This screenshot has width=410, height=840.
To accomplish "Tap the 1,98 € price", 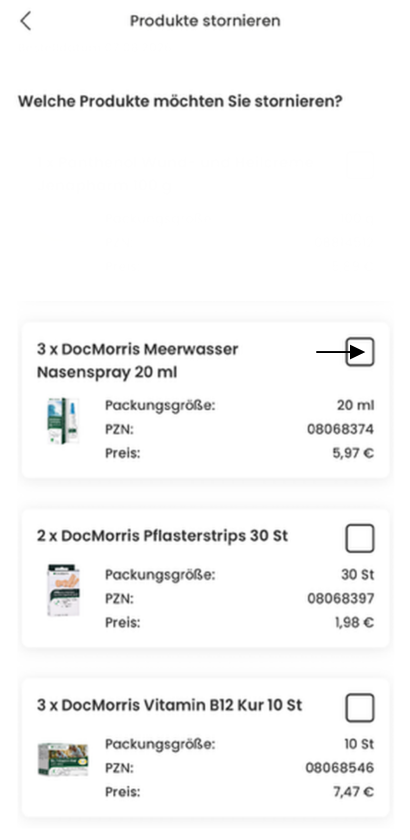I will pyautogui.click(x=354, y=622).
